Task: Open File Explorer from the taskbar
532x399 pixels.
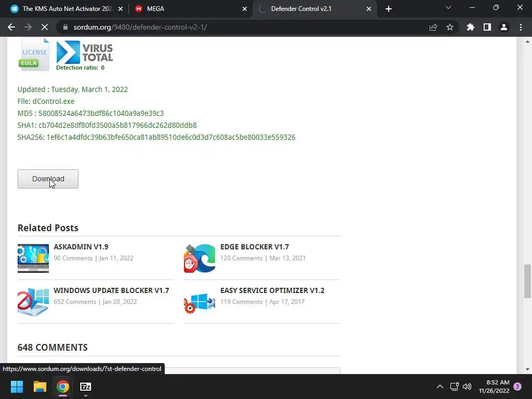Action: (39, 387)
